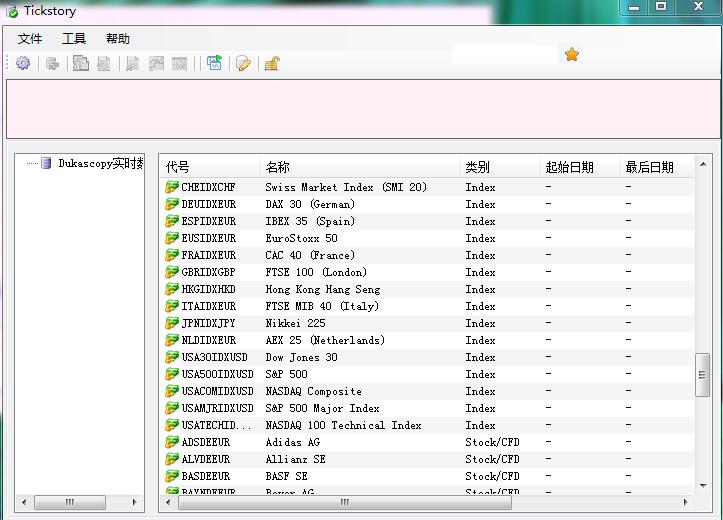This screenshot has height=520, width=723.
Task: Select the 'S&P 500 Major Index' row
Action: (x=427, y=408)
